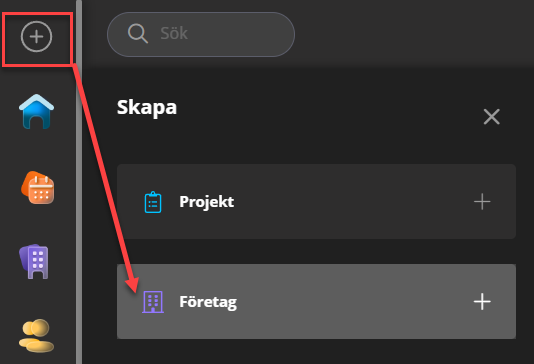Select the Projekt label text

click(x=207, y=202)
